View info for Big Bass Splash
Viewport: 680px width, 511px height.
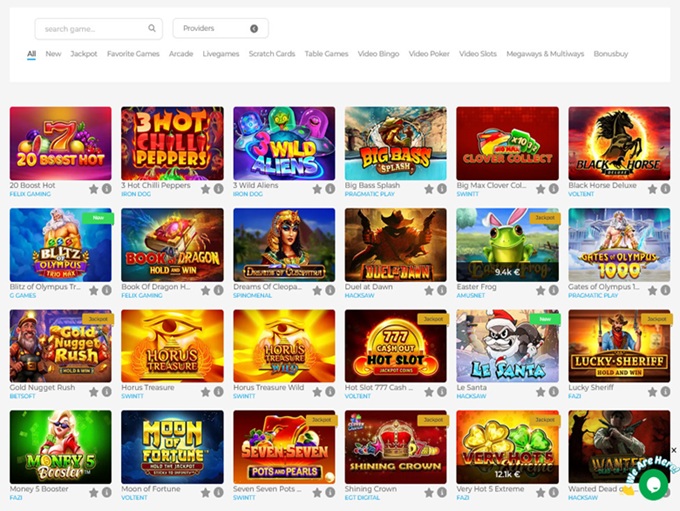(441, 188)
